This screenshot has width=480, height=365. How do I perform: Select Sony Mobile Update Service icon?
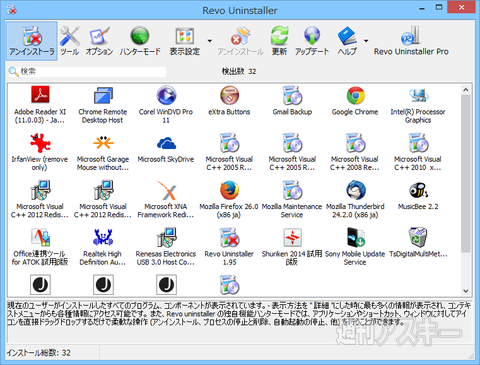(x=355, y=237)
